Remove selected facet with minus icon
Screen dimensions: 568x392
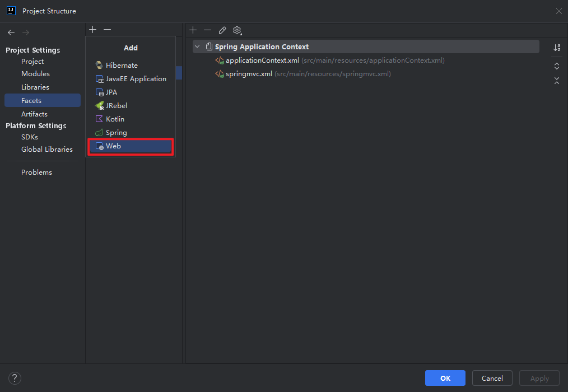coord(107,29)
